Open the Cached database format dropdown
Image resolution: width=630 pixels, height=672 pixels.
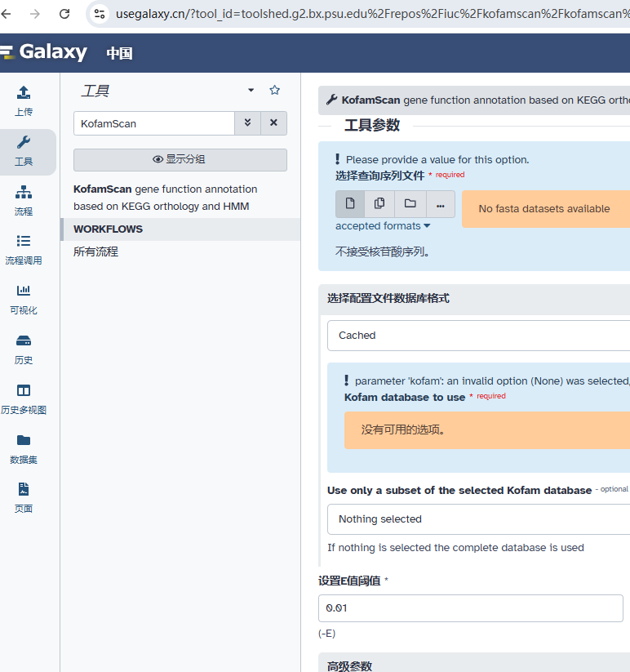pos(478,335)
